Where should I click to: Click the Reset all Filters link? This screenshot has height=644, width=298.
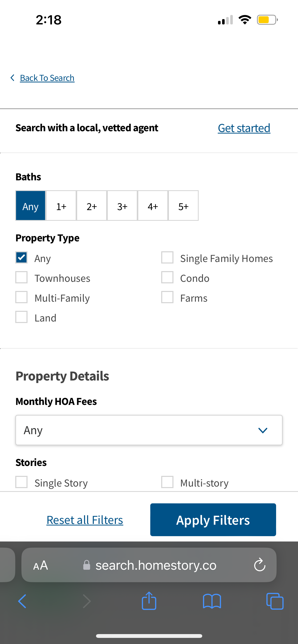[x=85, y=520]
